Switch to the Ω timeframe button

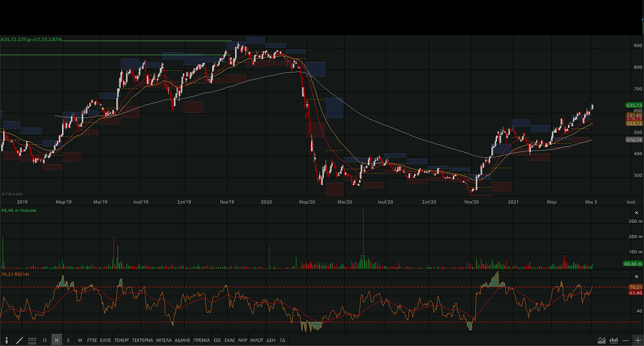[x=45, y=340]
